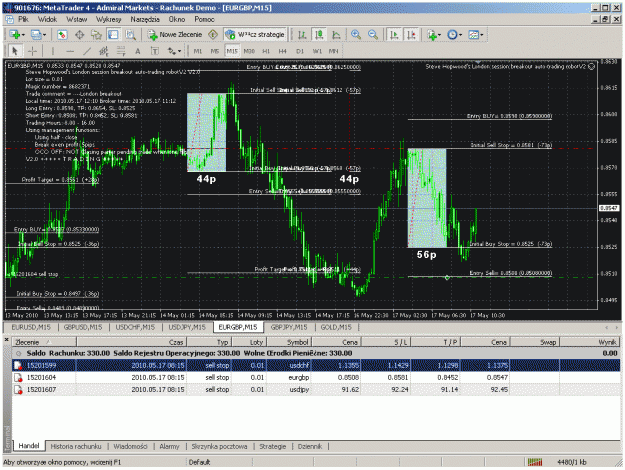Open the Strategy Tester icon

(130, 35)
